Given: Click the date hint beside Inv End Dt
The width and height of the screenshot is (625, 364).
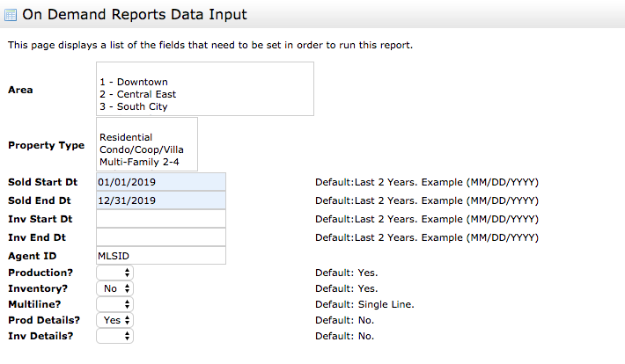Looking at the screenshot, I should pos(427,237).
